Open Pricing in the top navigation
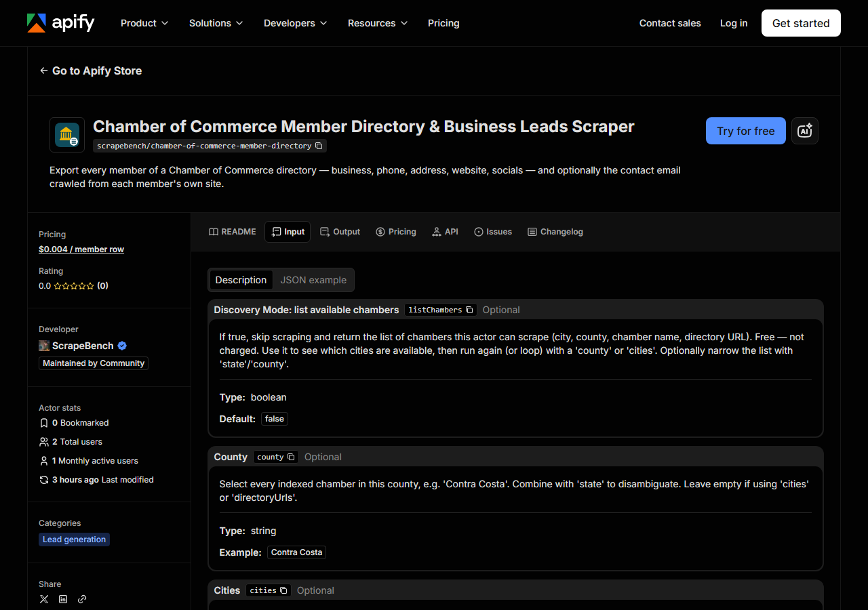868x610 pixels. coord(443,23)
